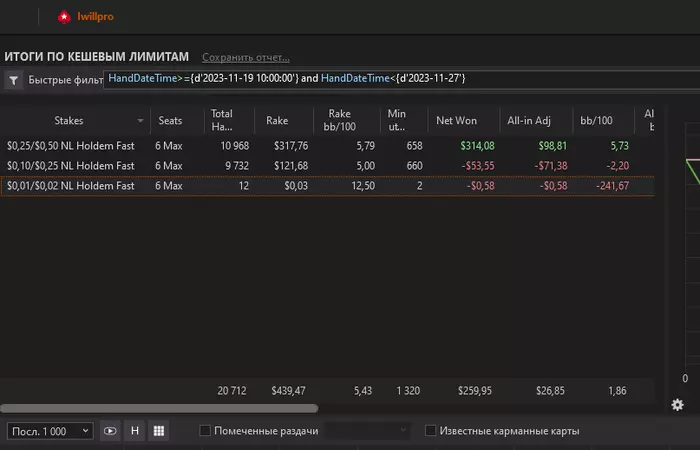Open dropdown next to Помеченные раздачи

tap(367, 430)
